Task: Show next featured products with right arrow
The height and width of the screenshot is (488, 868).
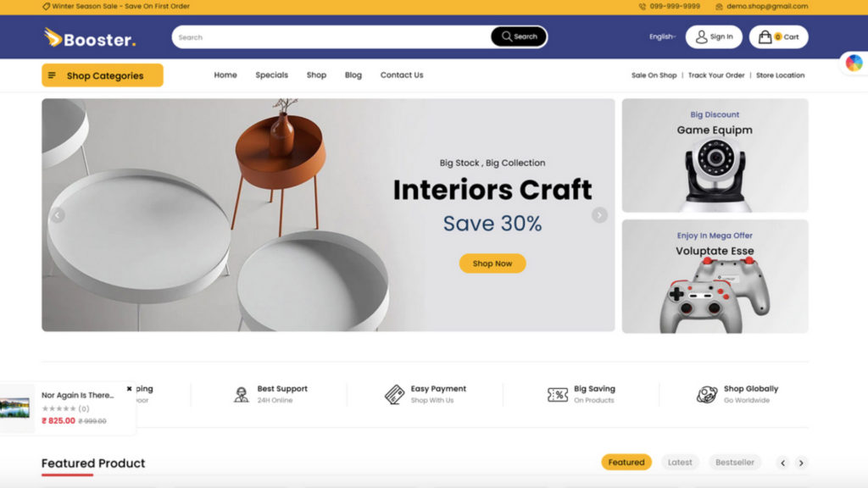Action: (x=801, y=463)
